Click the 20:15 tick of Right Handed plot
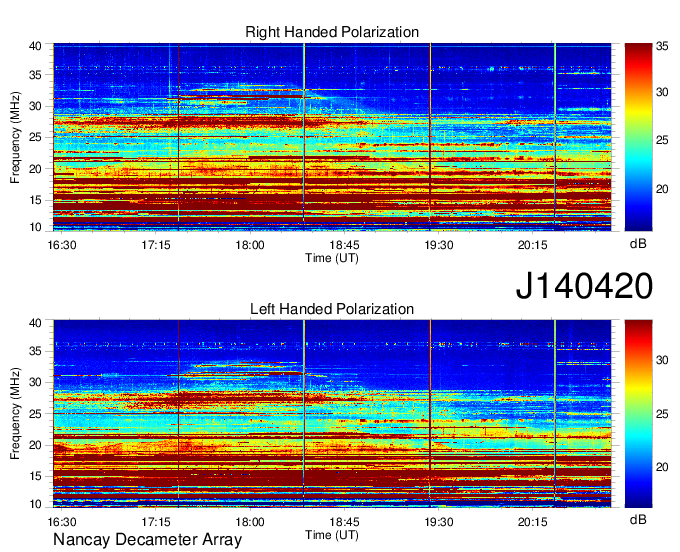 [533, 245]
